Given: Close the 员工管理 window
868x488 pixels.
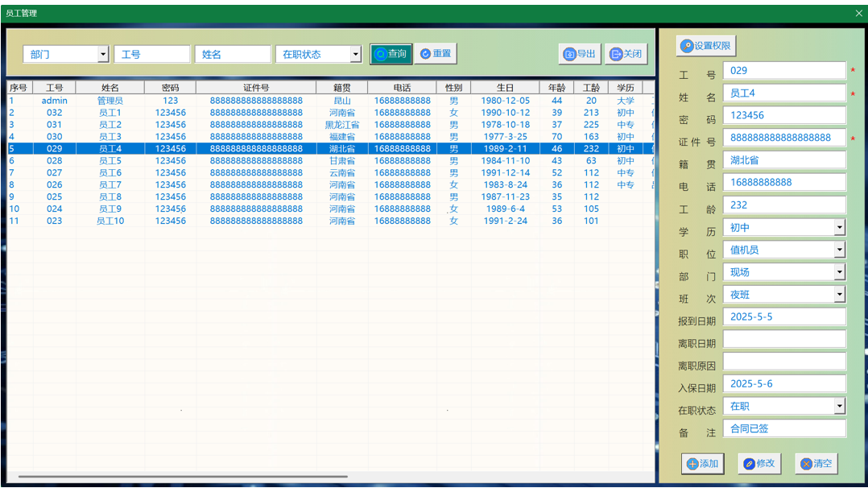Looking at the screenshot, I should (x=858, y=13).
